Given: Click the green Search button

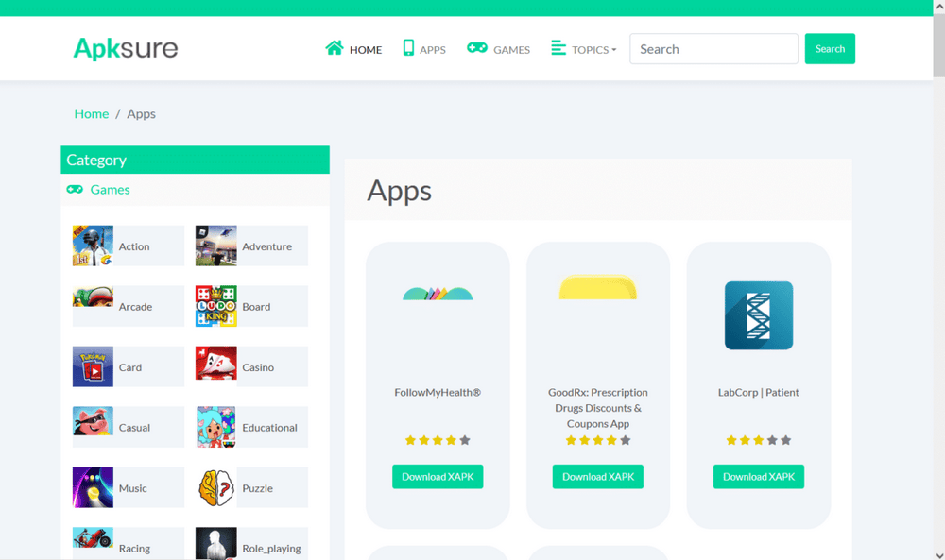Looking at the screenshot, I should tap(830, 48).
